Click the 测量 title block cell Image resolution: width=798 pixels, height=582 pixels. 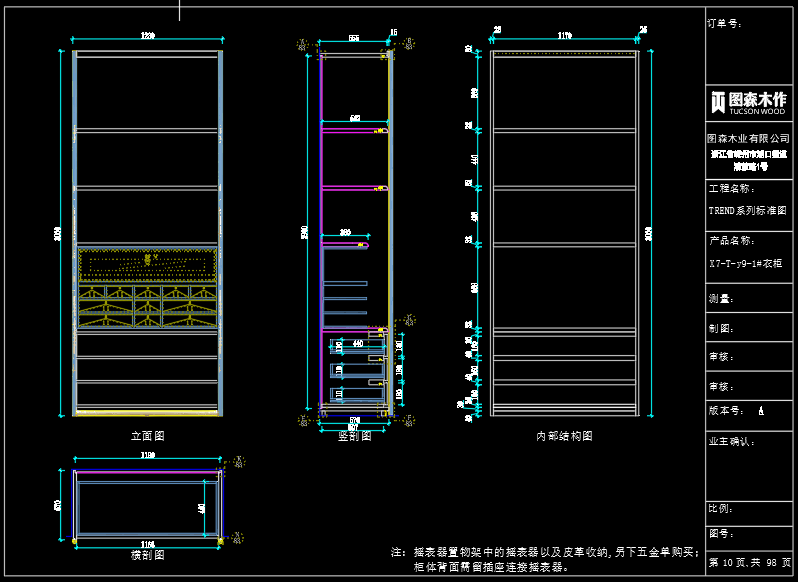[x=749, y=298]
